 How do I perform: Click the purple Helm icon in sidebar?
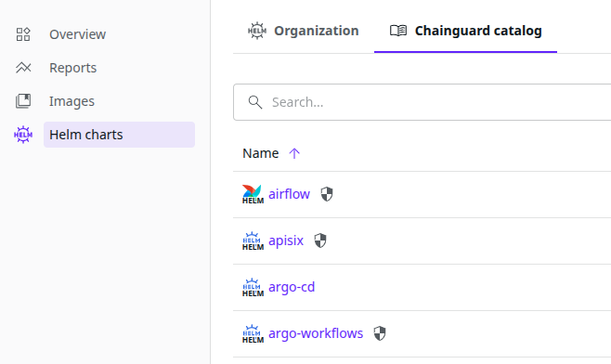click(23, 135)
